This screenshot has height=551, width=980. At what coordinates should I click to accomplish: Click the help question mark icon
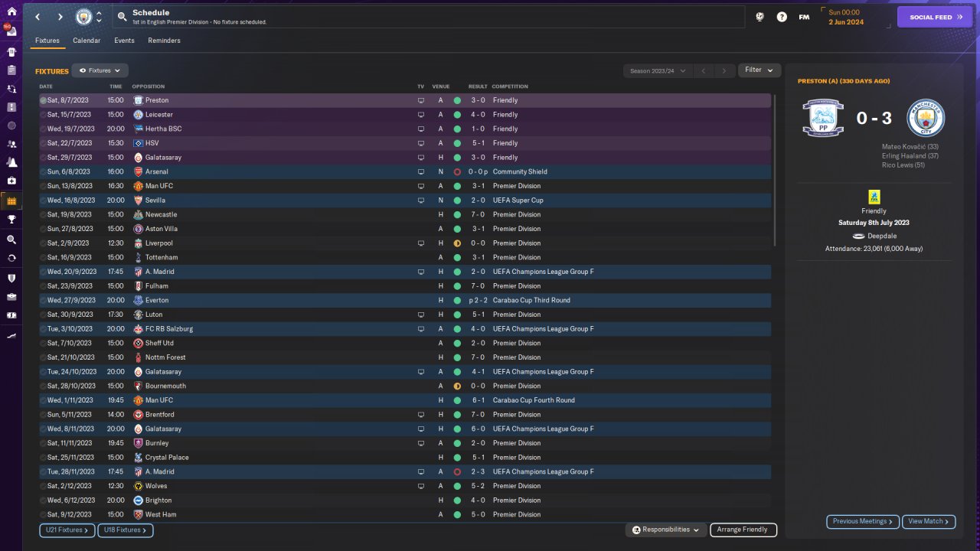coord(782,17)
